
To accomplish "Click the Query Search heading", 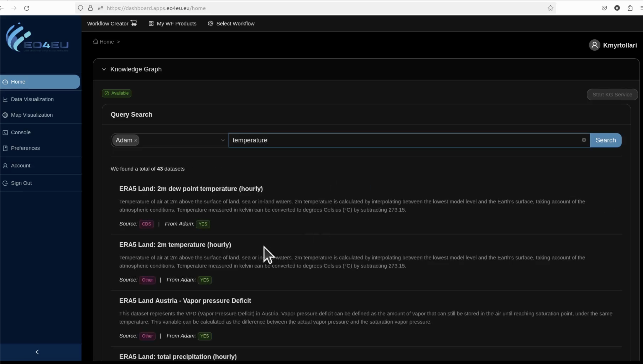I will click(x=132, y=114).
